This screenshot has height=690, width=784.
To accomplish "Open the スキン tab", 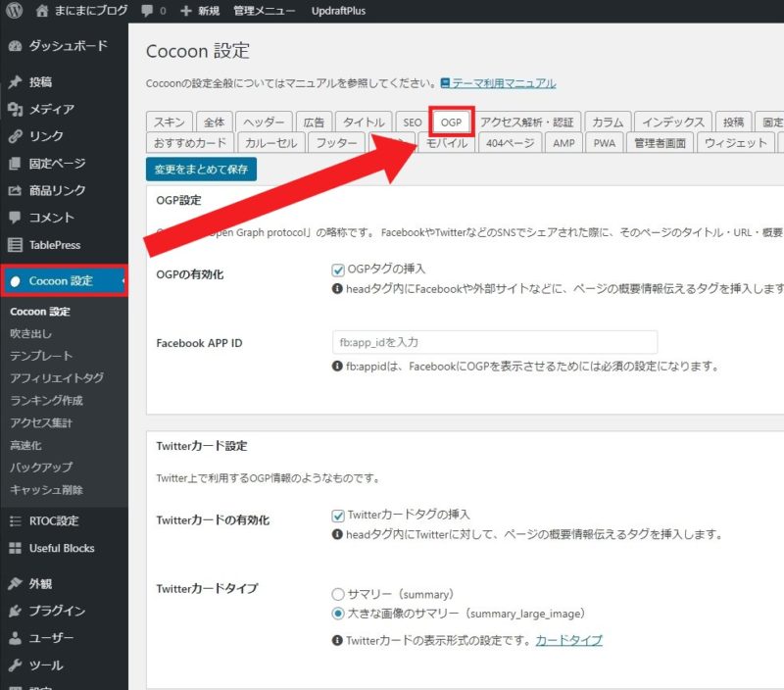I will (x=169, y=122).
